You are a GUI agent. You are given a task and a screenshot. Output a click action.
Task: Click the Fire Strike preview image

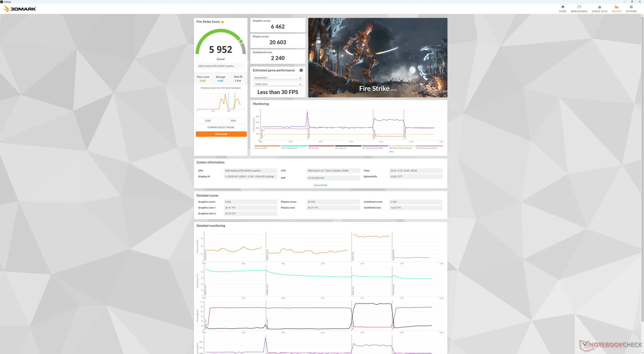click(x=377, y=58)
